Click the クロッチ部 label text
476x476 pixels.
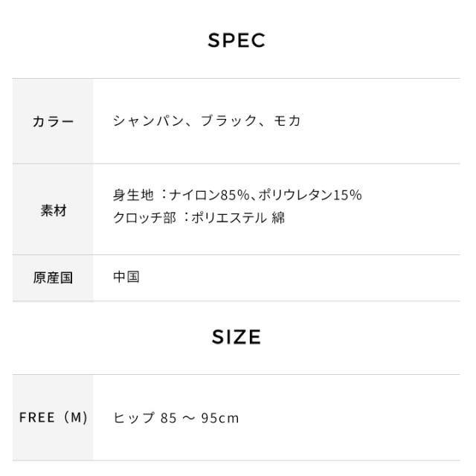140,217
